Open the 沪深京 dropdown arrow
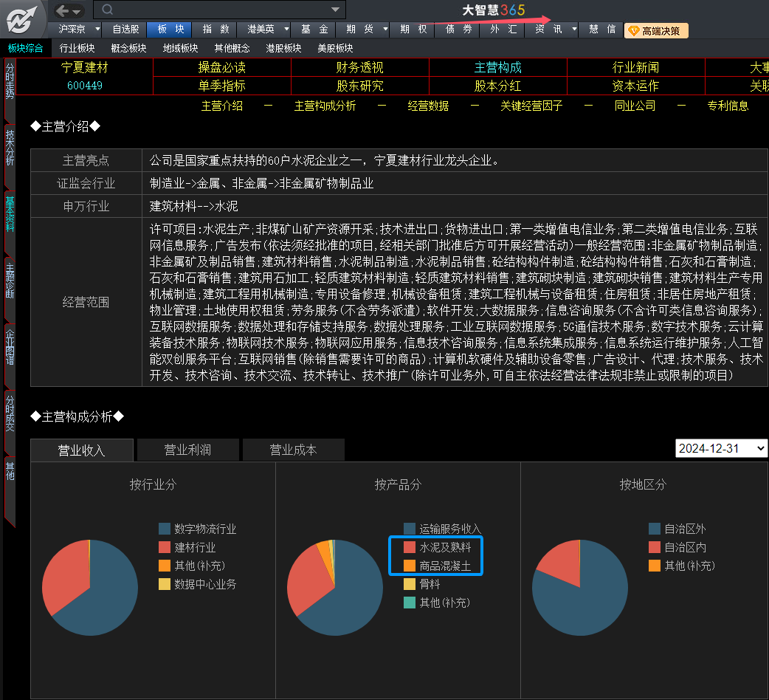 pos(97,29)
